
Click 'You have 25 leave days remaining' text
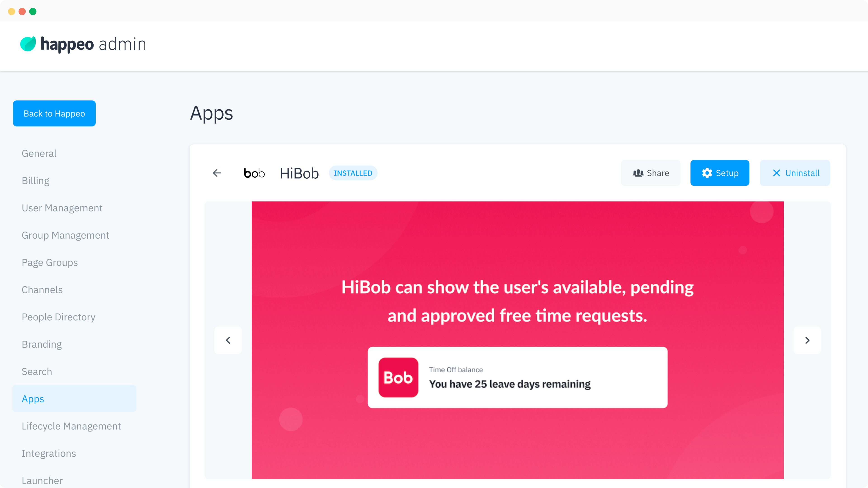509,384
